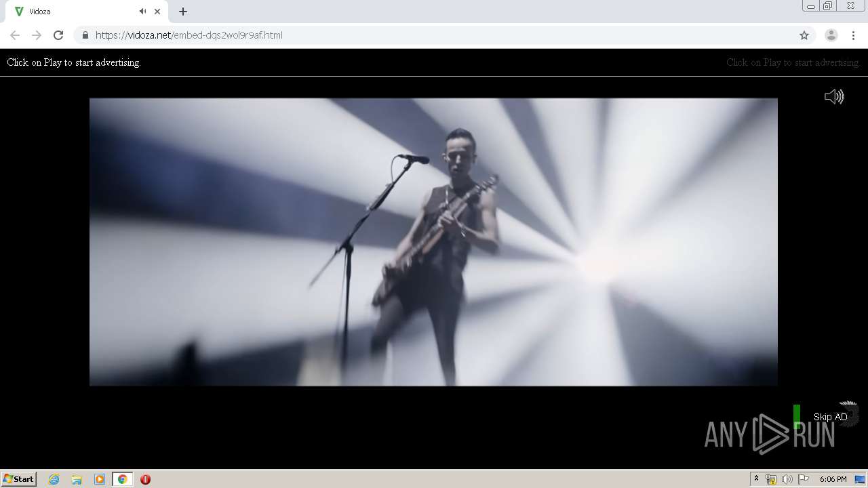This screenshot has height=488, width=868.
Task: Open the Action Center flag icon
Action: pyautogui.click(x=803, y=479)
